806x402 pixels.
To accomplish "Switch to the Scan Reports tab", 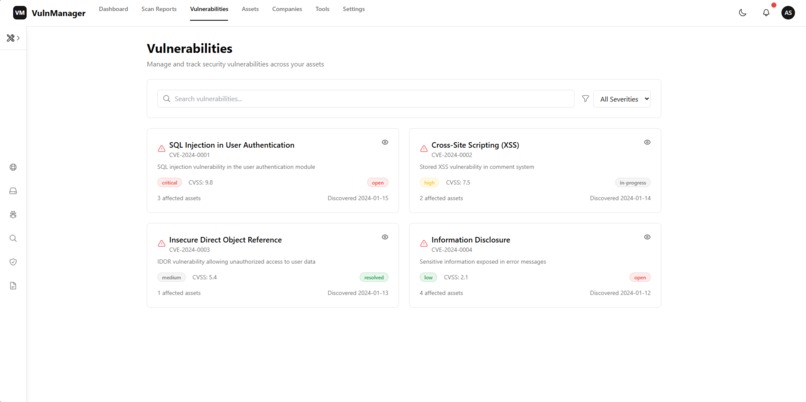I will pyautogui.click(x=159, y=9).
